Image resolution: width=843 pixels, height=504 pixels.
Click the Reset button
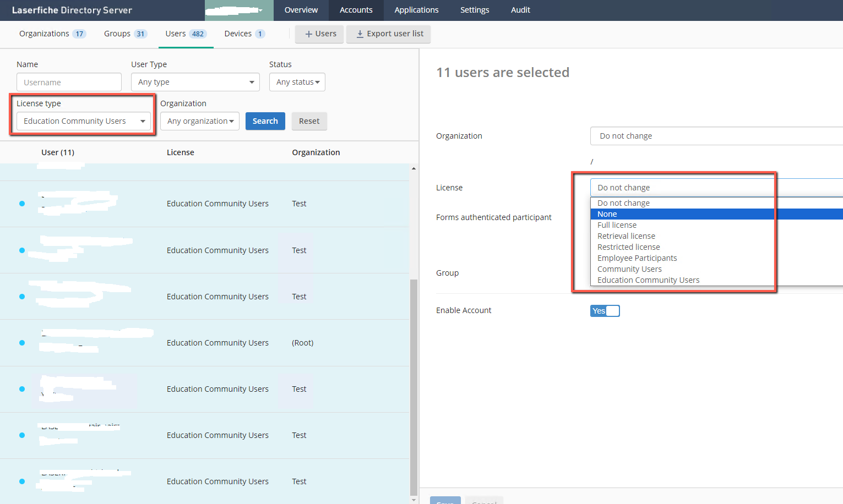[x=309, y=121]
